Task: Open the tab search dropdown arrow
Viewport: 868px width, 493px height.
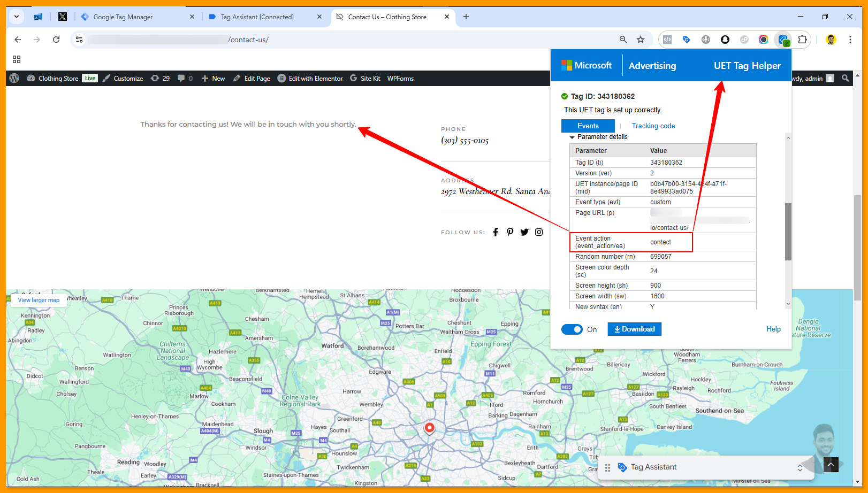Action: 17,17
